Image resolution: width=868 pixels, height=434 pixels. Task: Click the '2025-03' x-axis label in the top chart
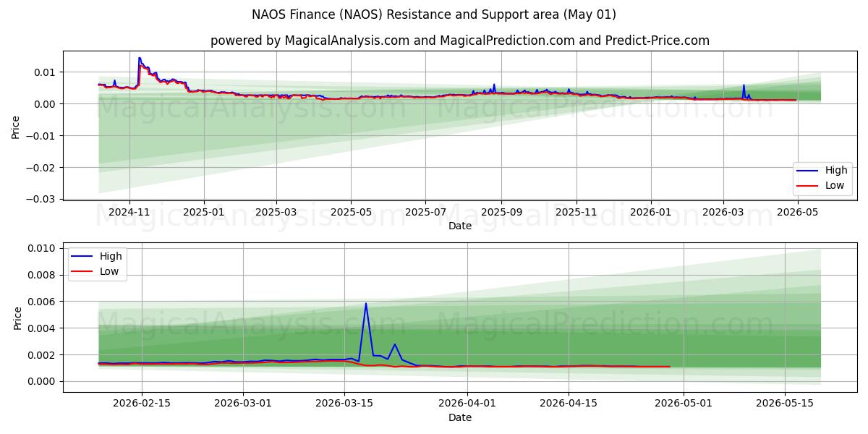276,212
